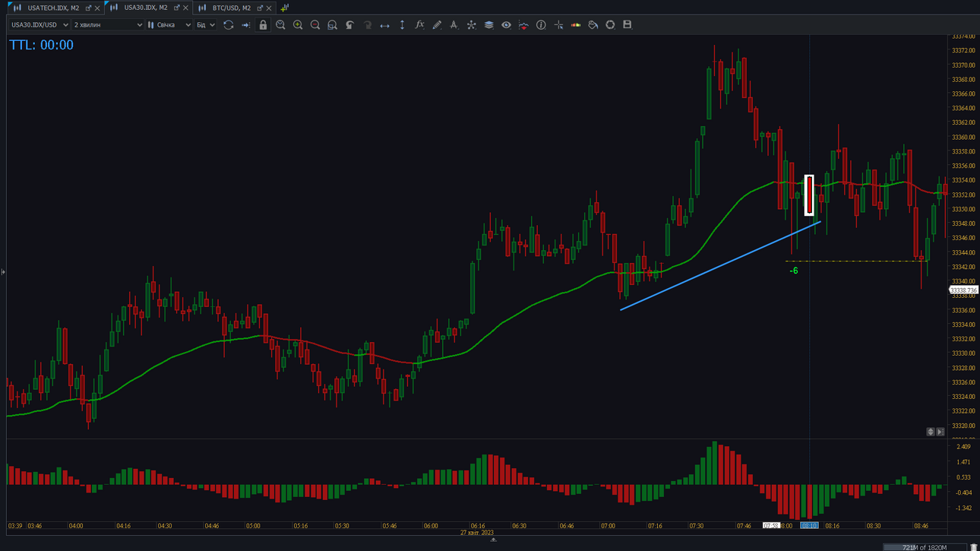This screenshot has width=980, height=551.
Task: Open the USA30.IDX/USD instrument dropdown
Action: coord(40,25)
